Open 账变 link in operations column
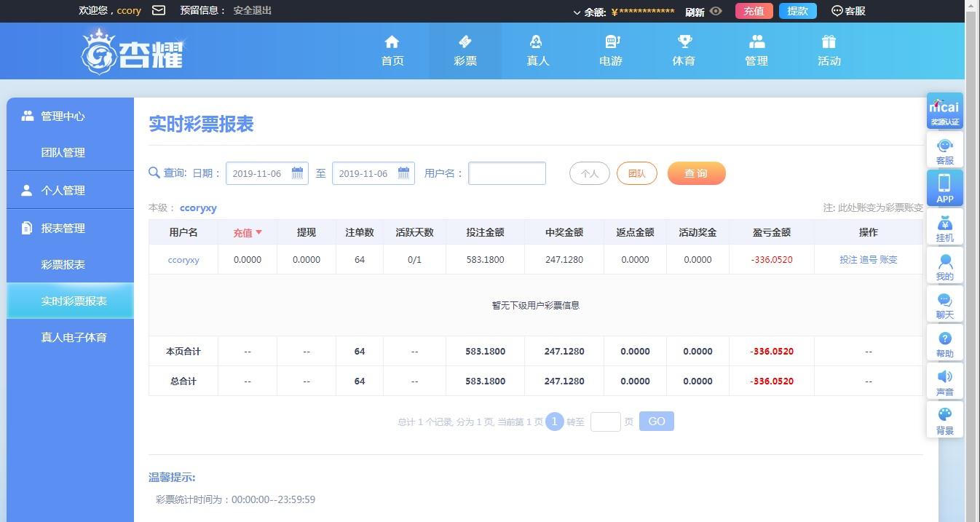This screenshot has height=522, width=980. tap(888, 259)
